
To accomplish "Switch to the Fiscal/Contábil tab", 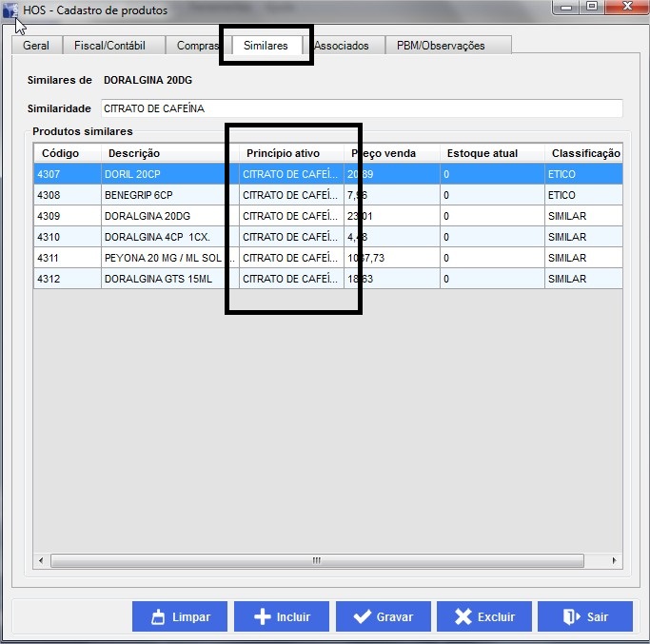I will point(110,46).
